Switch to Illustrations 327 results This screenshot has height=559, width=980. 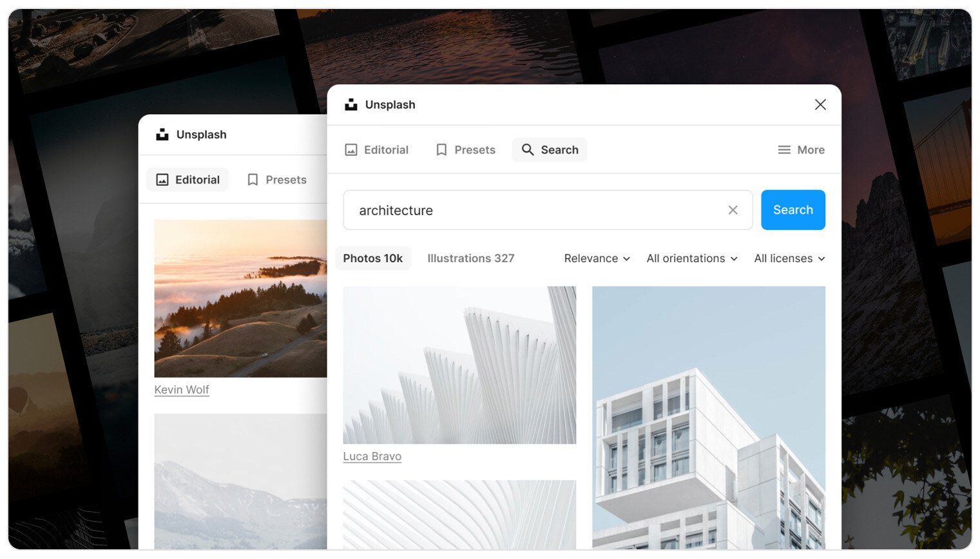(470, 258)
